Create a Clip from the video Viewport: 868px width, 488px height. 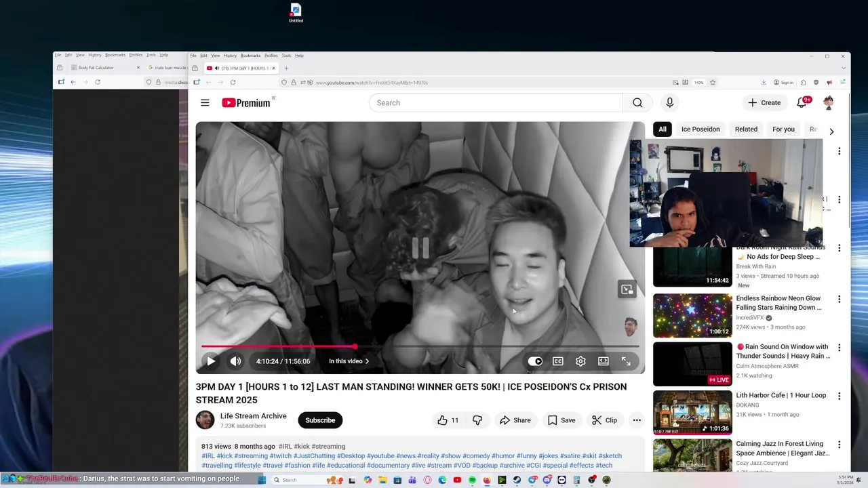point(604,420)
